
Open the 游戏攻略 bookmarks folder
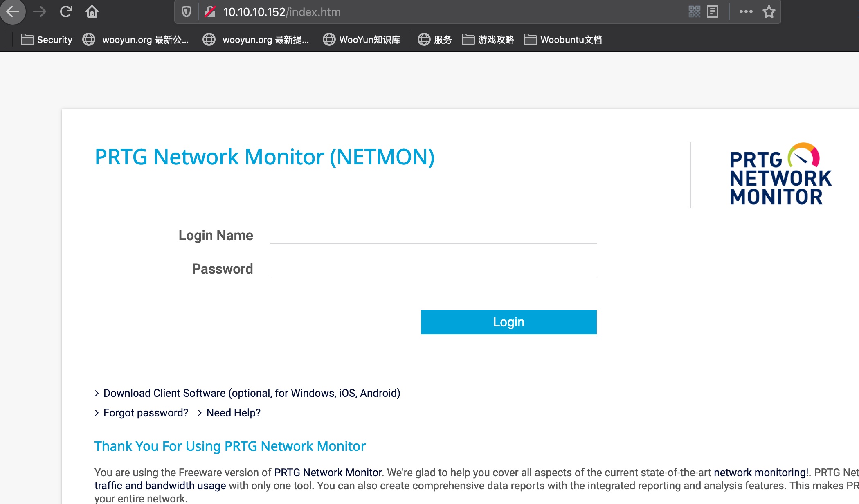(x=488, y=40)
